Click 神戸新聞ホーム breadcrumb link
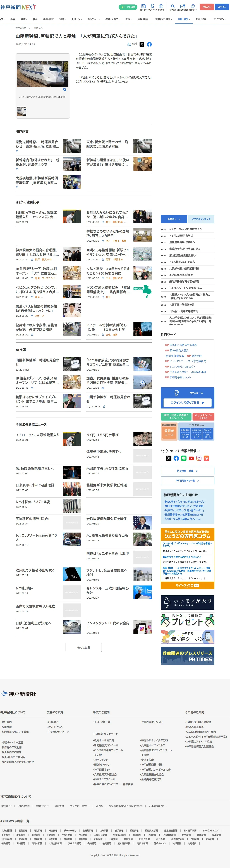 (23, 28)
